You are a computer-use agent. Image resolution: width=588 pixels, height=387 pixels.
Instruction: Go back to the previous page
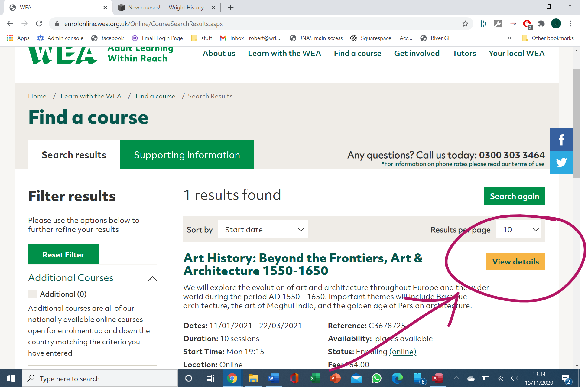tap(10, 24)
